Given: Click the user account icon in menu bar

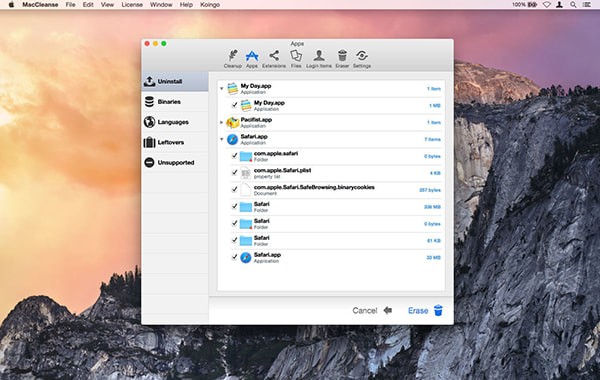Looking at the screenshot, I should pyautogui.click(x=559, y=5).
